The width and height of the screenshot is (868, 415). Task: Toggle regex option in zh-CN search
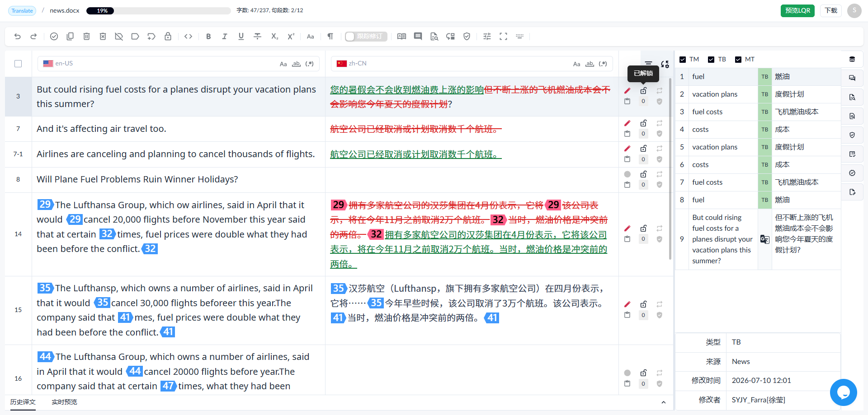point(603,64)
